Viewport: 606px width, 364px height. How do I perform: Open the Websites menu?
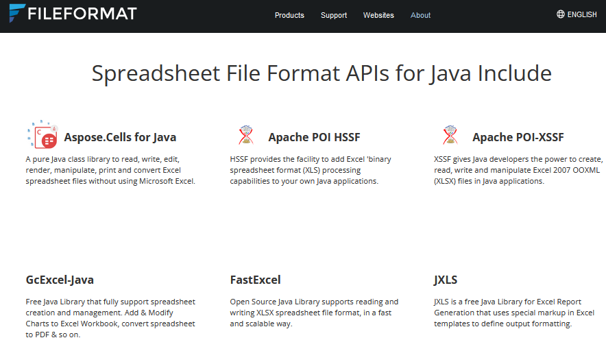click(378, 16)
